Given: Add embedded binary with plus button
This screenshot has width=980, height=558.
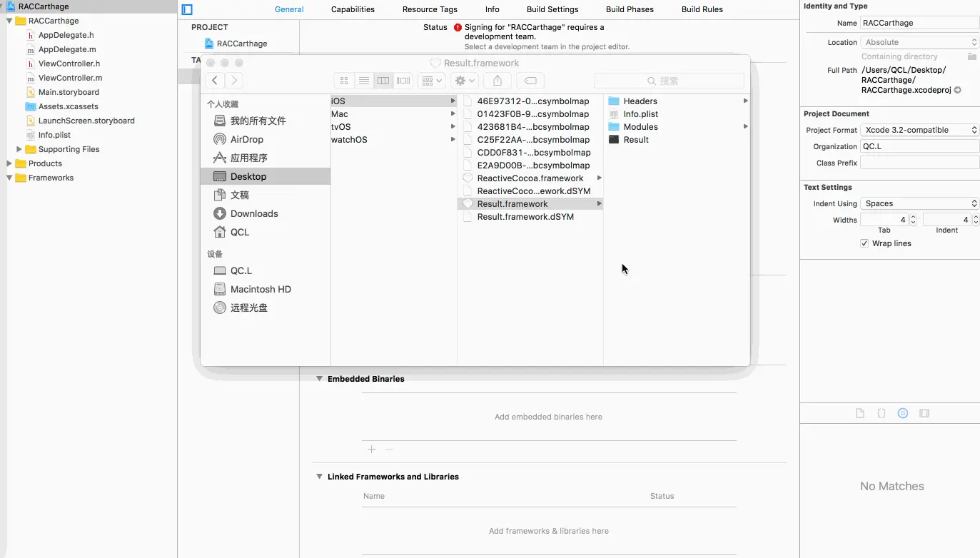Looking at the screenshot, I should (371, 450).
